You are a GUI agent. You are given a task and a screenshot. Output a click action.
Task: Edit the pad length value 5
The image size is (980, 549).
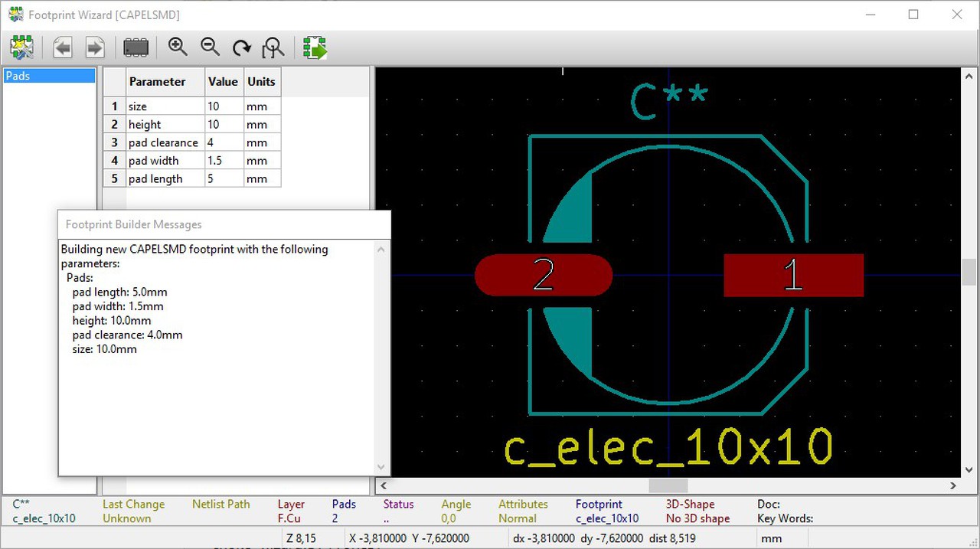[224, 178]
